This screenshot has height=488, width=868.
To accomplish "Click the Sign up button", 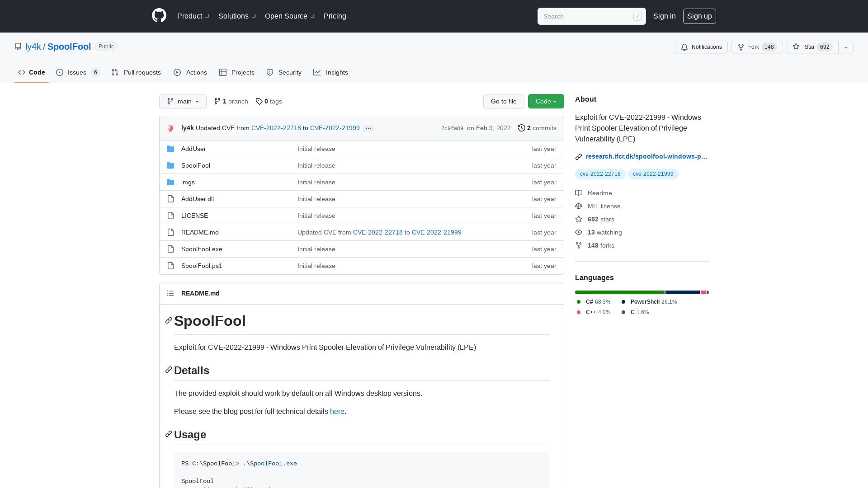I will [699, 16].
